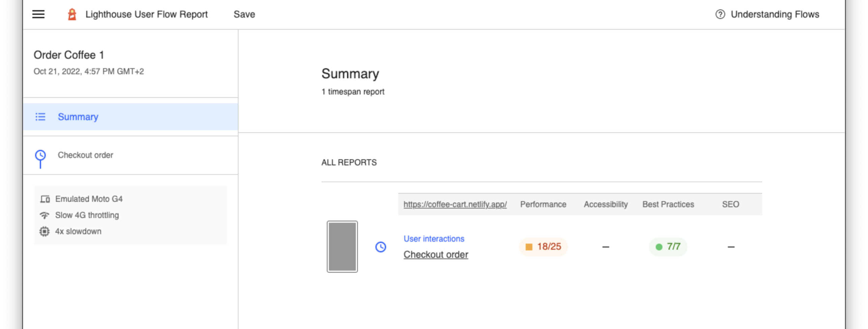Open the coffee-cart.netlify.app link
Viewport: 868px width, 329px height.
(x=455, y=204)
